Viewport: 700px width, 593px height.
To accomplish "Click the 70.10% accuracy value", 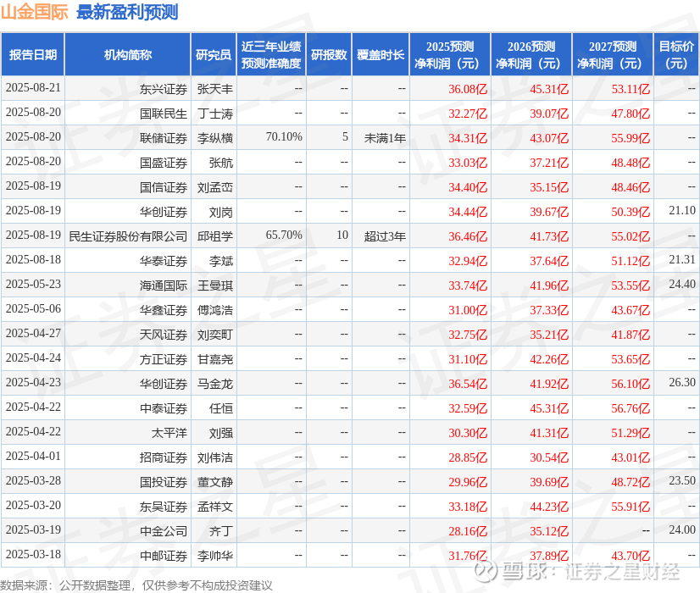I will [284, 136].
